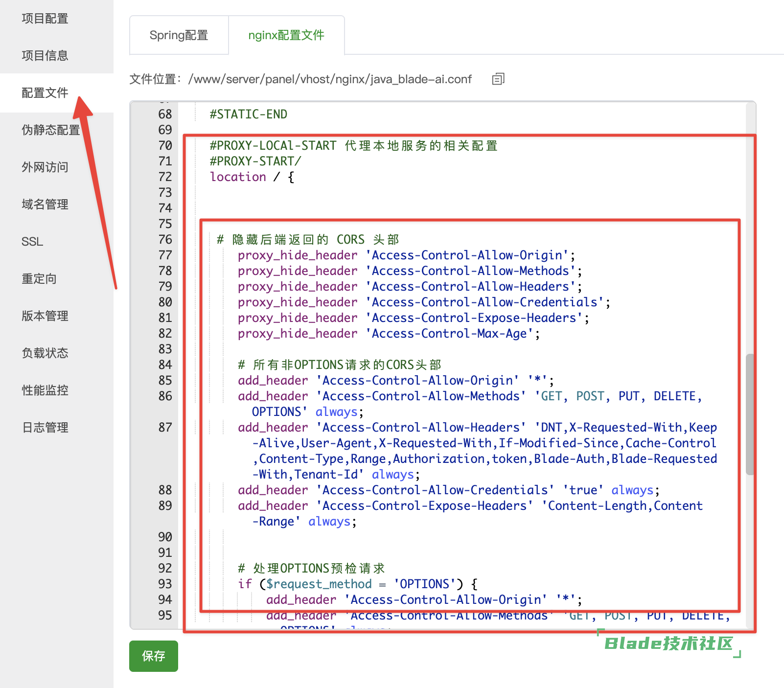784x688 pixels.
Task: Copy the config file path icon
Action: coord(498,79)
